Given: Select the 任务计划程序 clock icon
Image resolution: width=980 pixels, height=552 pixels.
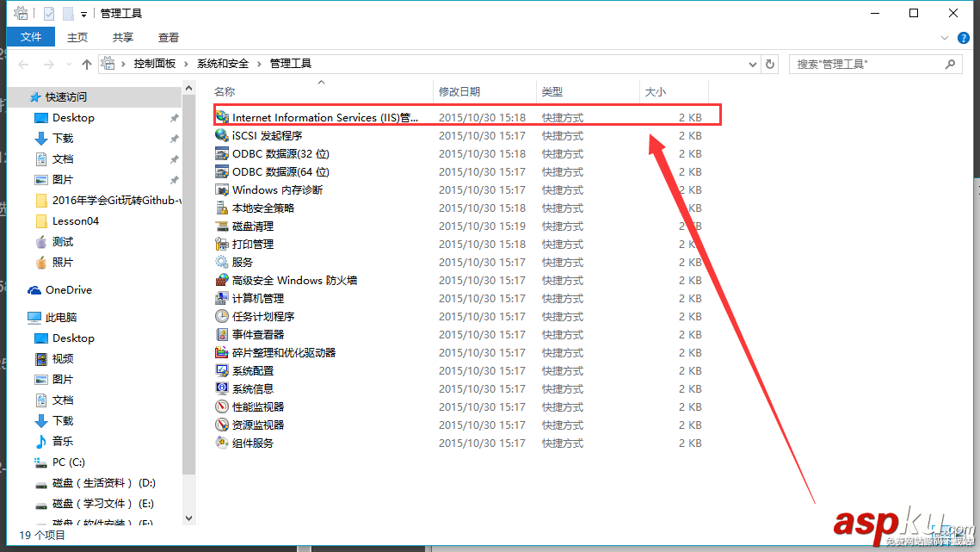Looking at the screenshot, I should pos(222,317).
